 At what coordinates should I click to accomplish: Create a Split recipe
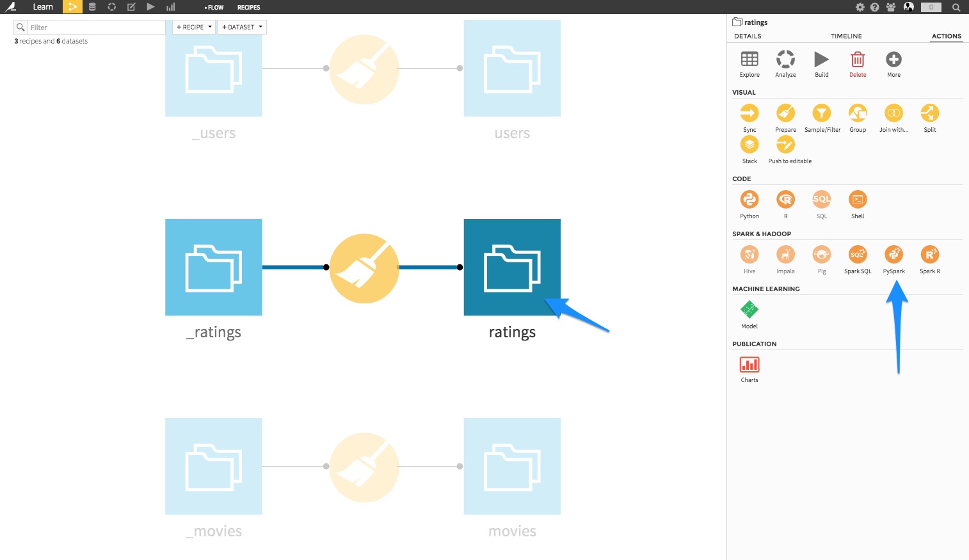[x=929, y=118]
